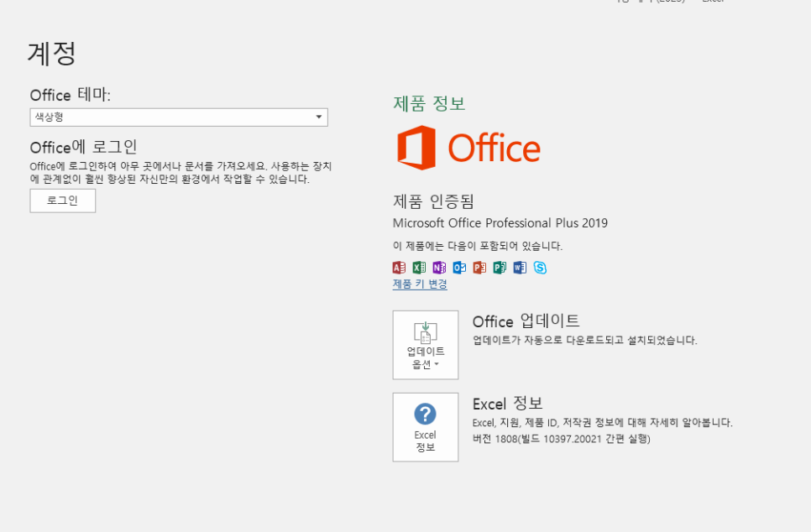Click the version 1808 build text
The height and width of the screenshot is (532, 811).
(561, 439)
